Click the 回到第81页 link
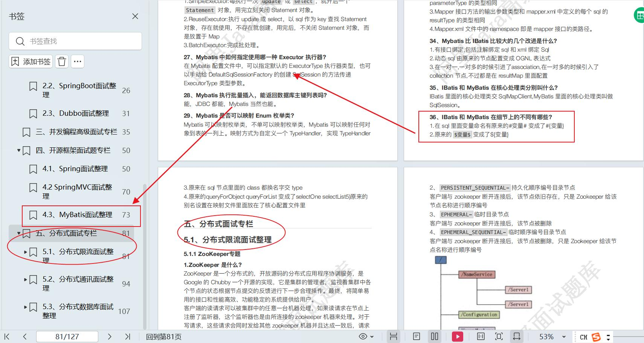This screenshot has width=644, height=343. coord(164,337)
